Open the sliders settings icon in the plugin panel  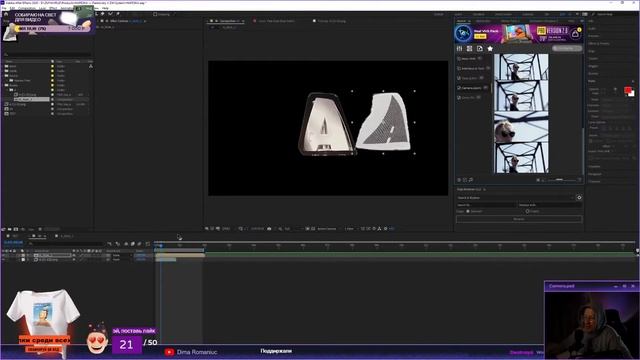[460, 49]
